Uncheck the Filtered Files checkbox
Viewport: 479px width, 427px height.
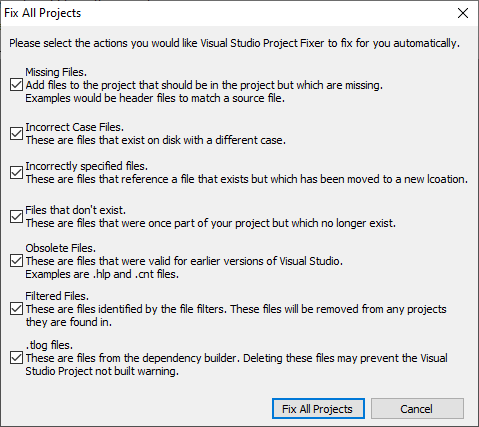coord(16,309)
